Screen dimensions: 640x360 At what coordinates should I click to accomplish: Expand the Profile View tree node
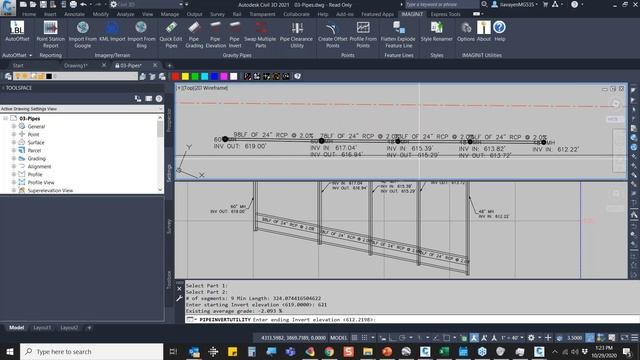coord(13,182)
